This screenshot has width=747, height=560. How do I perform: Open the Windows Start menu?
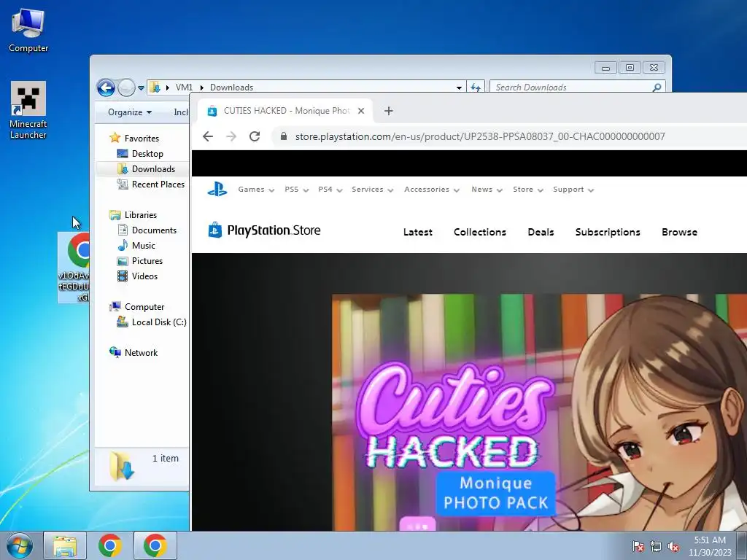click(x=20, y=545)
